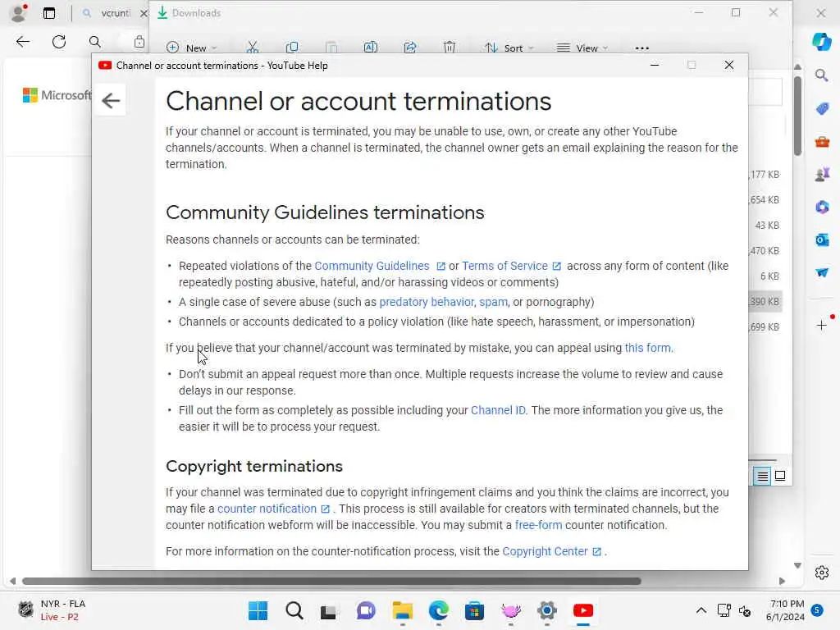Image resolution: width=840 pixels, height=630 pixels.
Task: Click the Copy icon in Downloads toolbar
Action: pyautogui.click(x=292, y=48)
